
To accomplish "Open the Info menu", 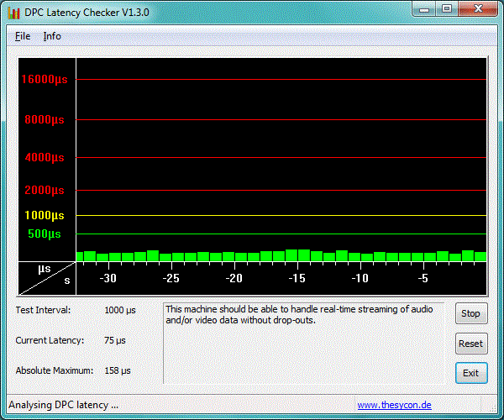I will [x=52, y=36].
